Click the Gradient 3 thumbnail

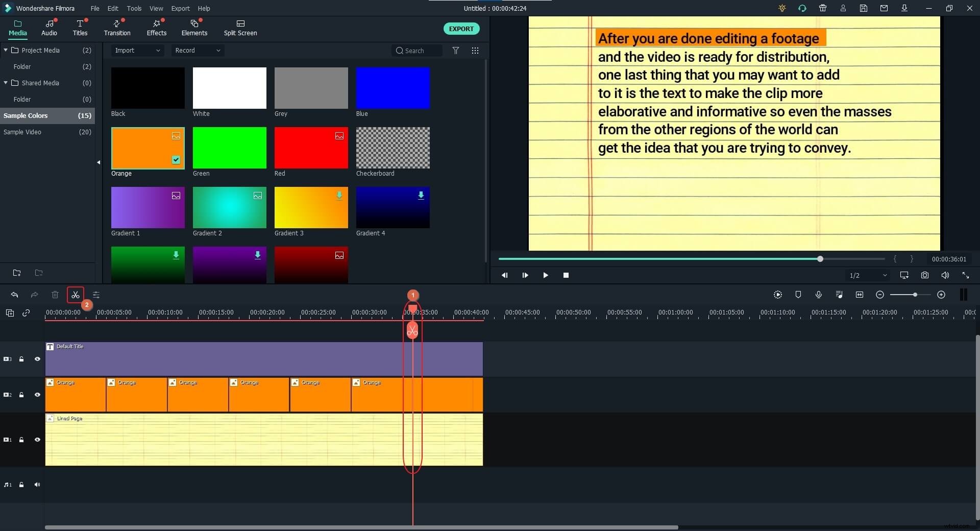311,208
